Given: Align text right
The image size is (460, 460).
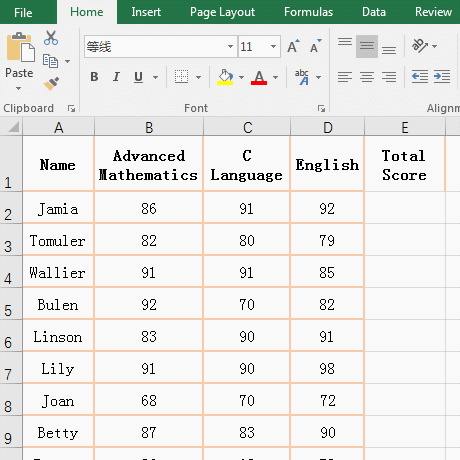Looking at the screenshot, I should tap(389, 77).
